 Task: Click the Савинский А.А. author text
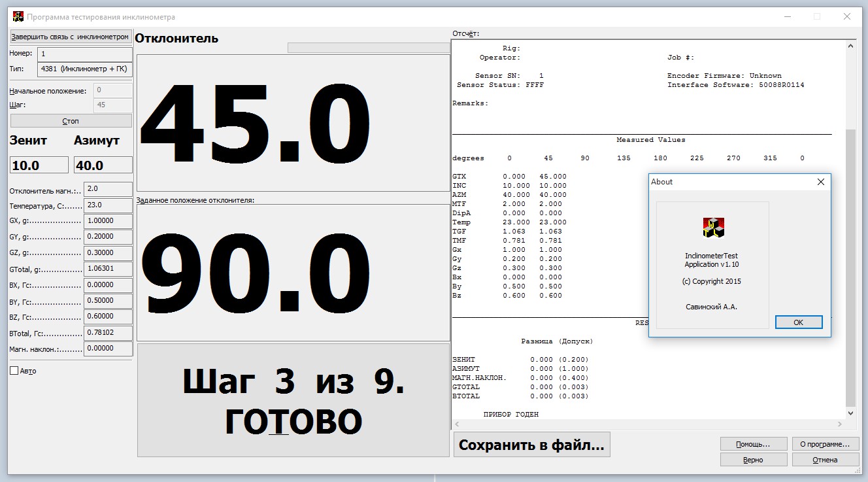(711, 307)
